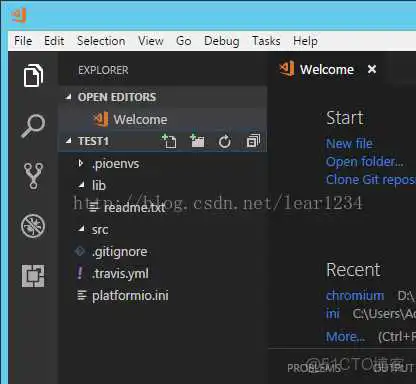The width and height of the screenshot is (416, 384).
Task: Open the .gitignore file
Action: [x=119, y=252]
